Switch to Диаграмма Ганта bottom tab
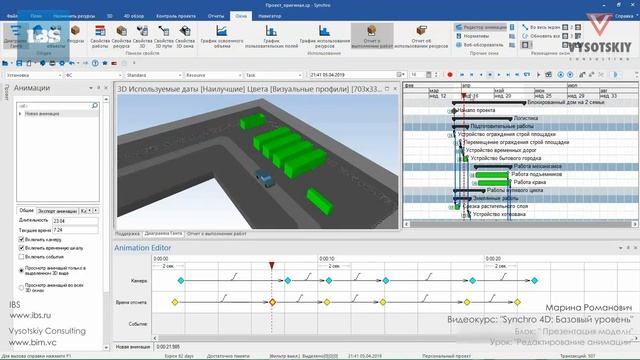The image size is (640, 360). click(163, 234)
